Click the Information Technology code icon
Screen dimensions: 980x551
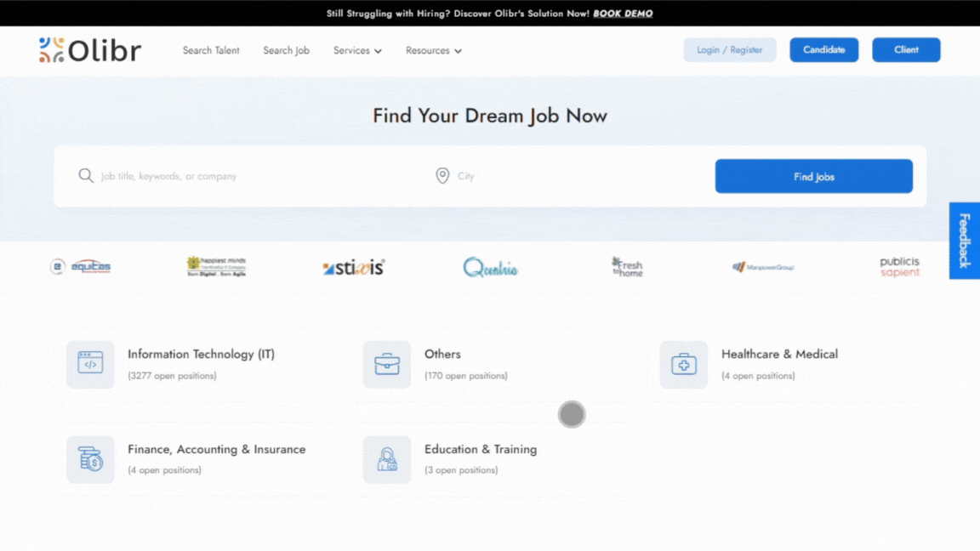(x=90, y=365)
